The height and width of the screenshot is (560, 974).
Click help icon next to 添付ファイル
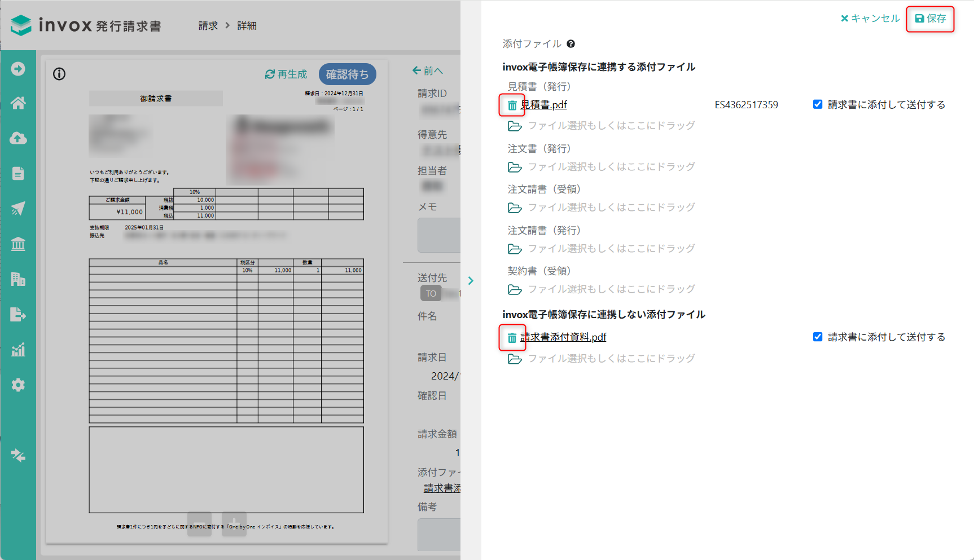571,44
